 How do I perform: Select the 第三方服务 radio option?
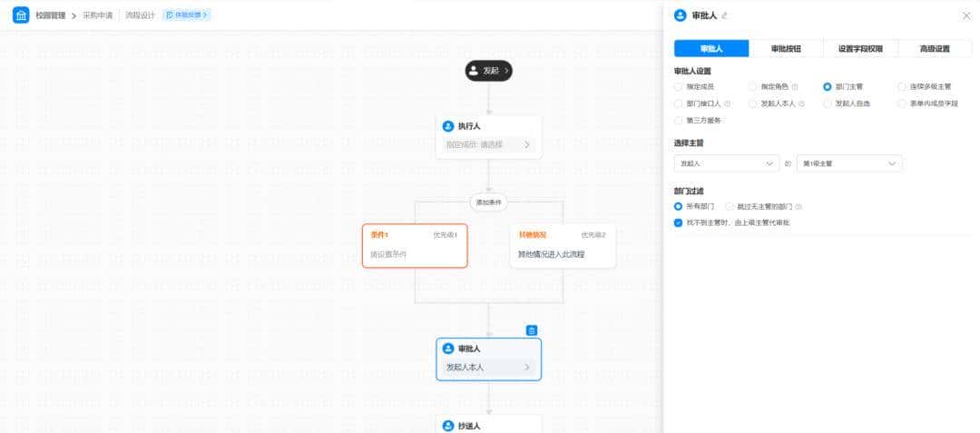(678, 121)
